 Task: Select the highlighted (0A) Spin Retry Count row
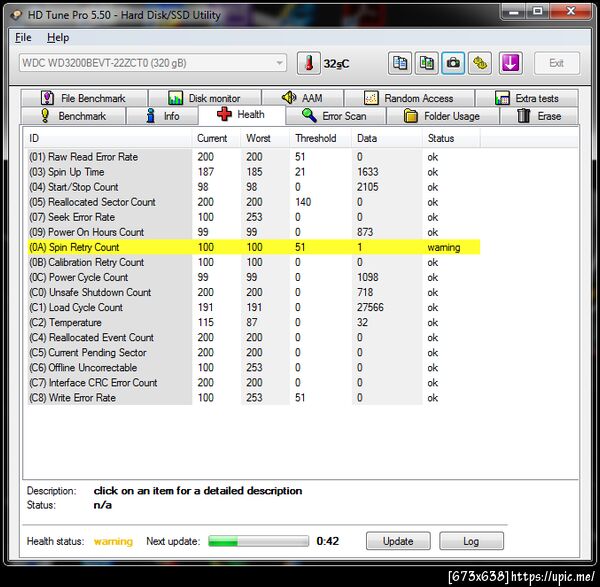click(x=254, y=247)
